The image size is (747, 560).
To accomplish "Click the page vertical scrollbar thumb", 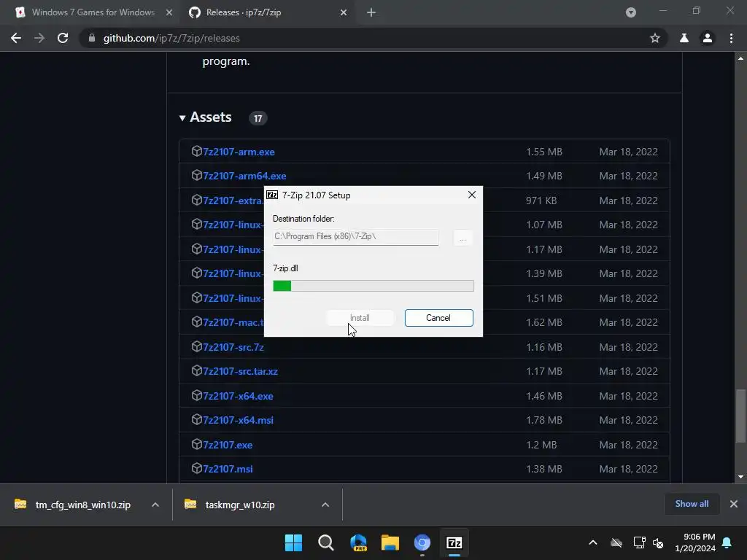I will (740, 416).
